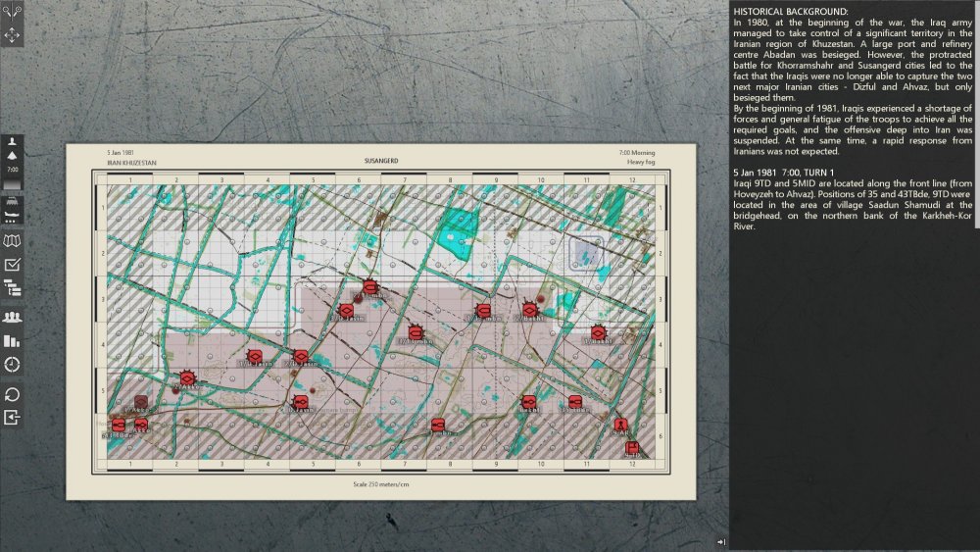Click the SUSANGERD map title
This screenshot has width=980, height=552.
pos(380,159)
